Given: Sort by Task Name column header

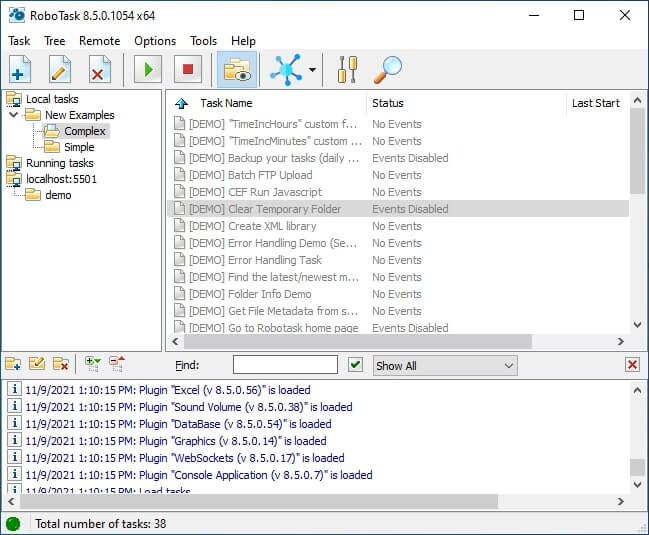Looking at the screenshot, I should pos(226,103).
